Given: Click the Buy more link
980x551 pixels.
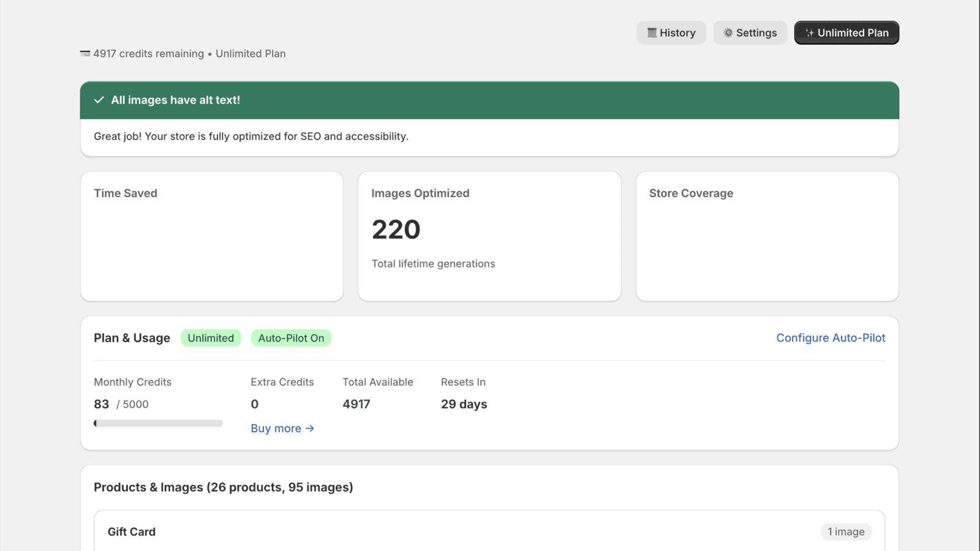Looking at the screenshot, I should point(276,428).
